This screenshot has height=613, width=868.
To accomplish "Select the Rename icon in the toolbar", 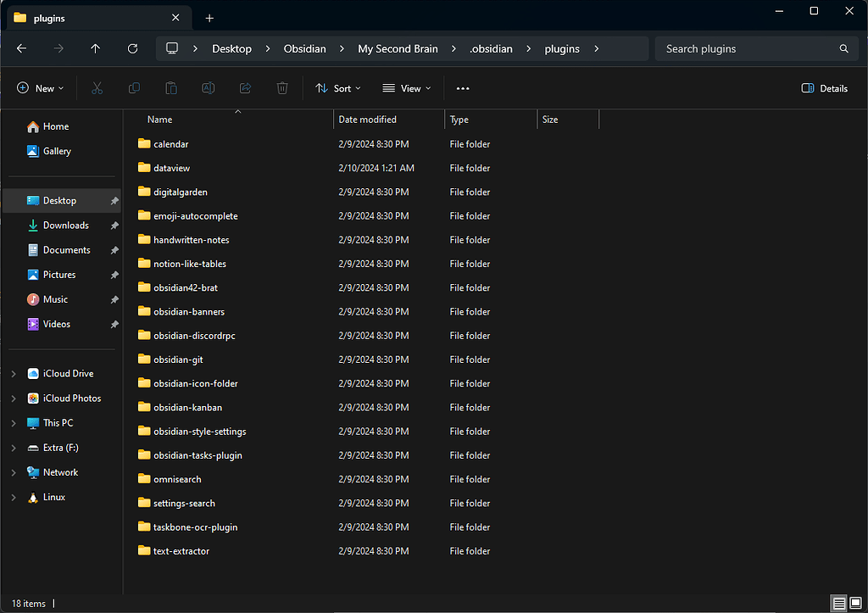I will 208,88.
